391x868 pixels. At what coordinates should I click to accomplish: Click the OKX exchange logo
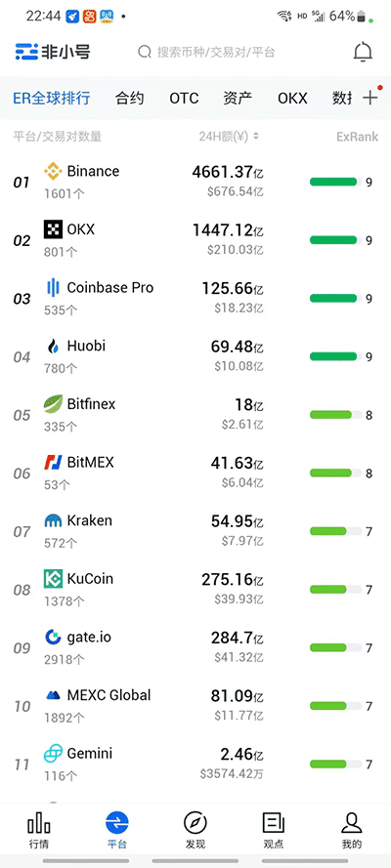(53, 229)
